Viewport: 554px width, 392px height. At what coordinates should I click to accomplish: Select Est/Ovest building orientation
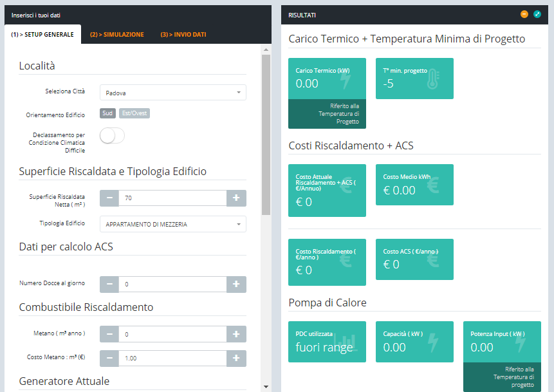[x=134, y=114]
